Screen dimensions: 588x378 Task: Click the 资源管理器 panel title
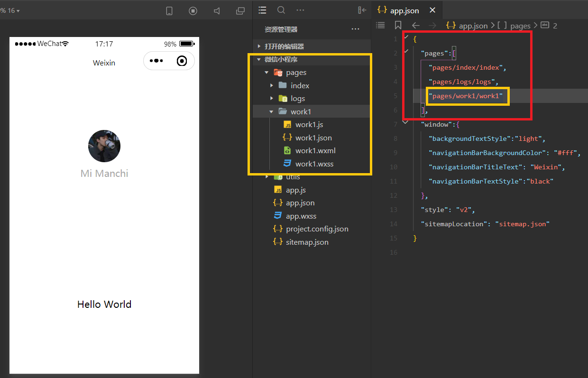pos(281,29)
